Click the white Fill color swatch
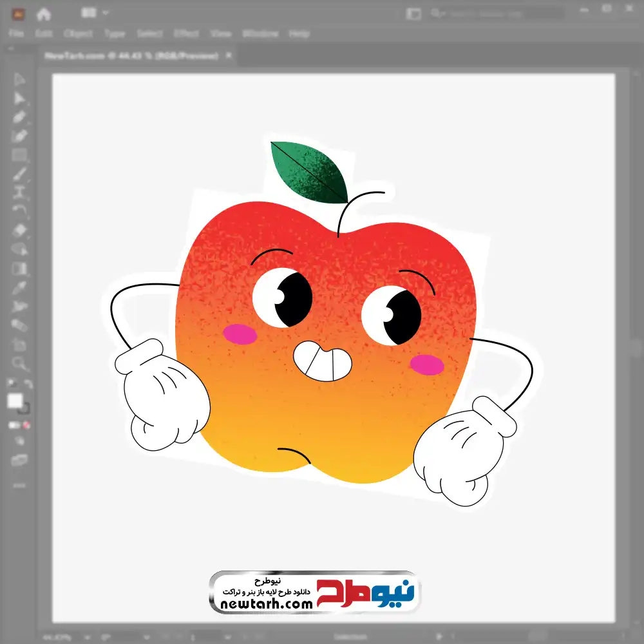This screenshot has height=644, width=644. pos(15,401)
